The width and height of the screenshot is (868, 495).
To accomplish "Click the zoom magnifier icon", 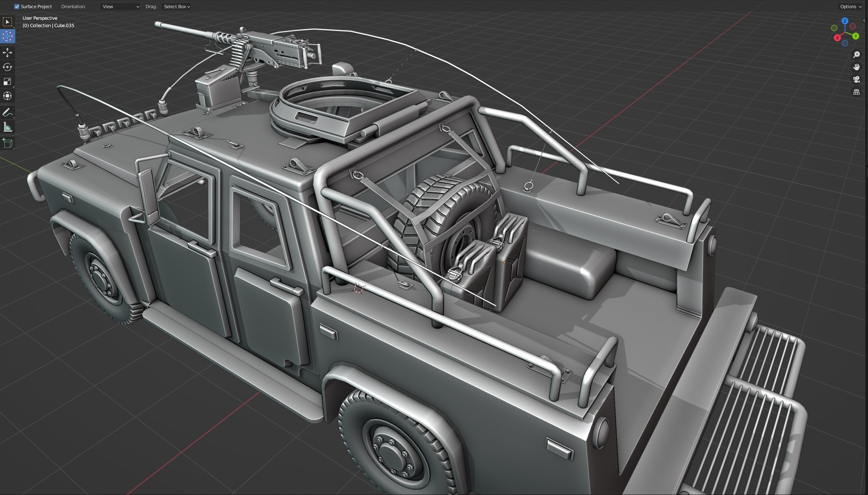I will (x=856, y=54).
